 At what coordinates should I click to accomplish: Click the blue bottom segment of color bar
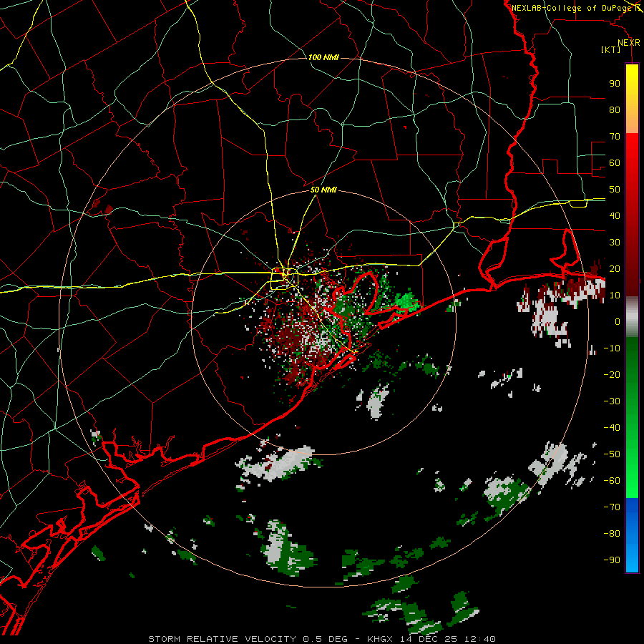[x=632, y=535]
